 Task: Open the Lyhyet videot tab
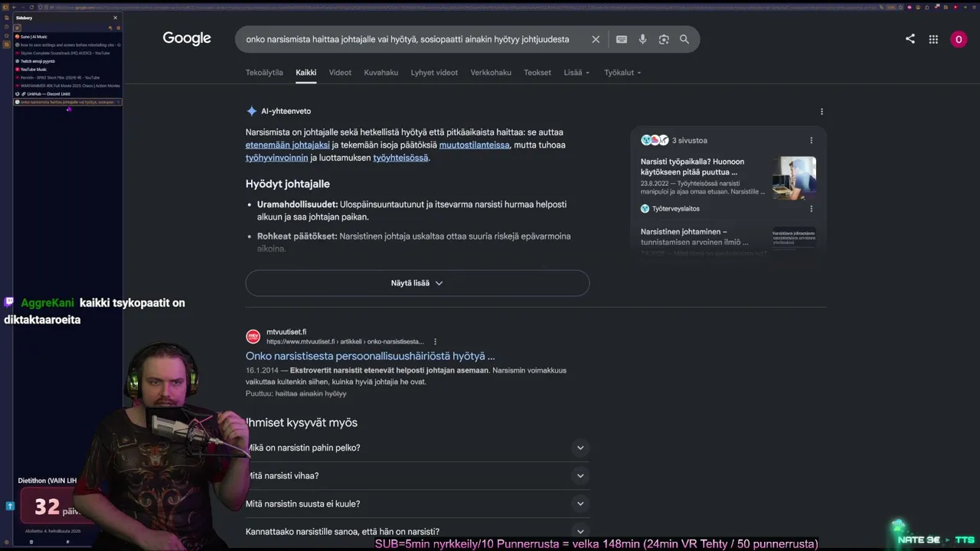(x=434, y=73)
